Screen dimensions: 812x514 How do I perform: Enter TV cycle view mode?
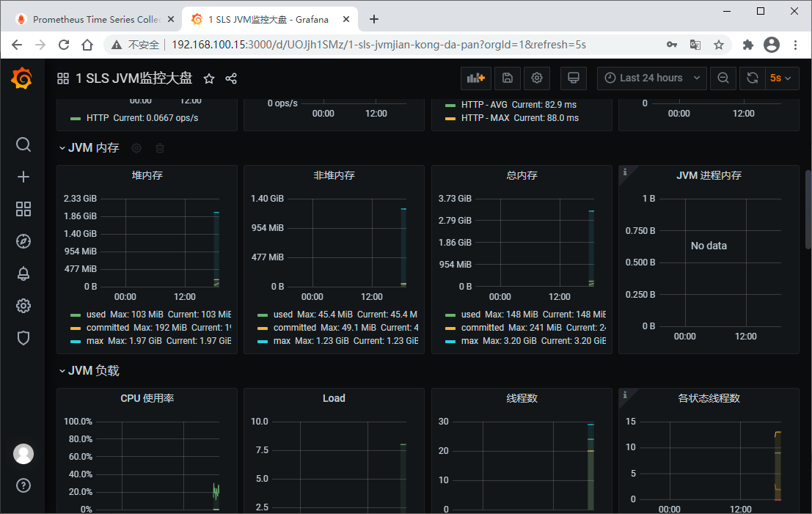(573, 78)
